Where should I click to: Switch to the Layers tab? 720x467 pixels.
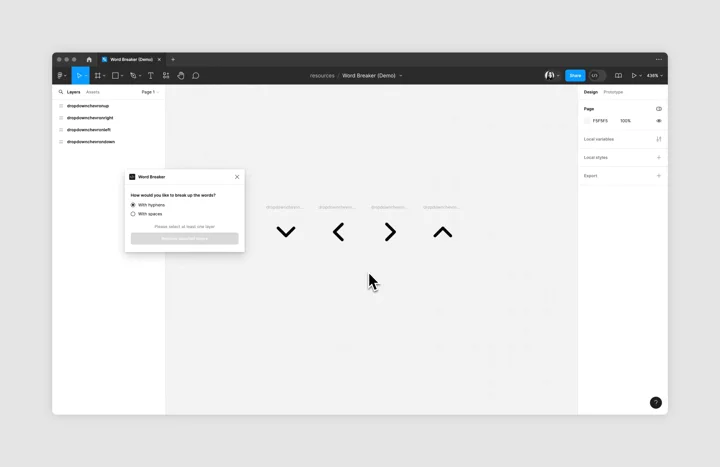pos(73,92)
